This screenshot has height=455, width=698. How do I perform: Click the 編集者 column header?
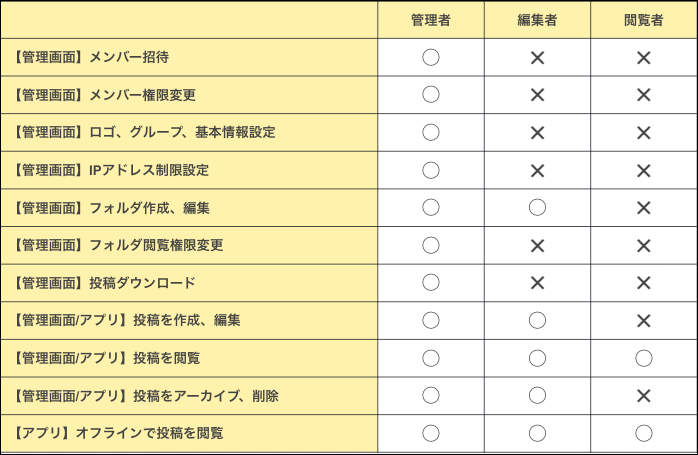click(x=537, y=20)
